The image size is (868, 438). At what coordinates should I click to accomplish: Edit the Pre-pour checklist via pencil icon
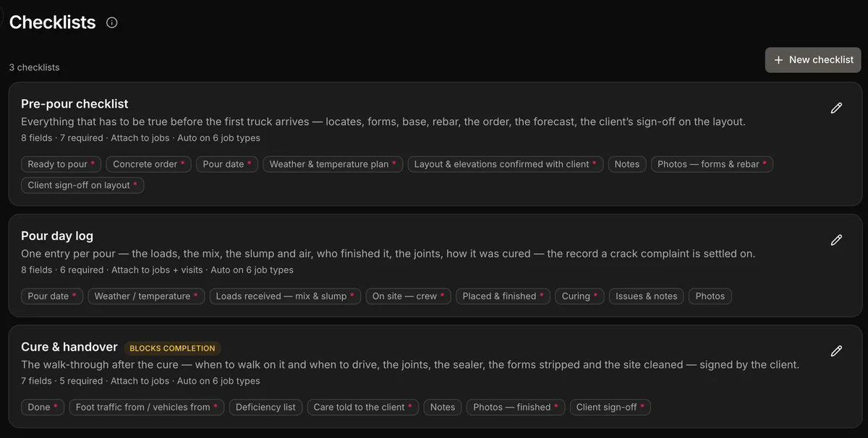click(x=836, y=108)
